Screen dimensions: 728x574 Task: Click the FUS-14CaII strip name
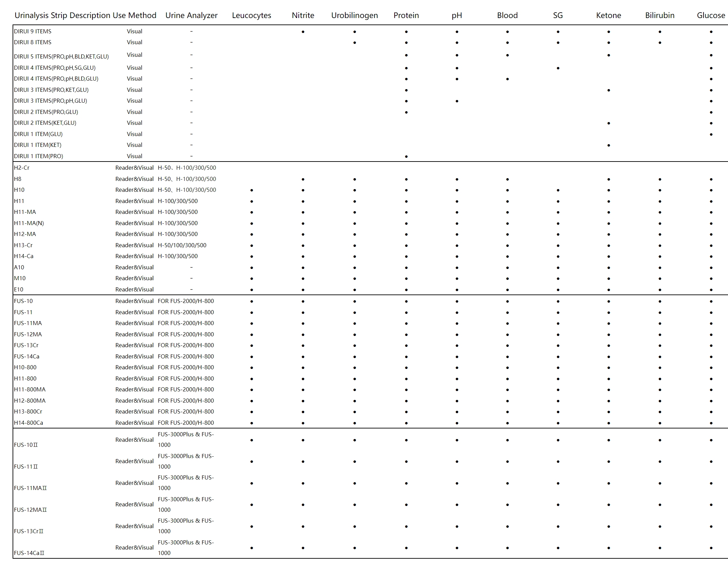click(29, 553)
